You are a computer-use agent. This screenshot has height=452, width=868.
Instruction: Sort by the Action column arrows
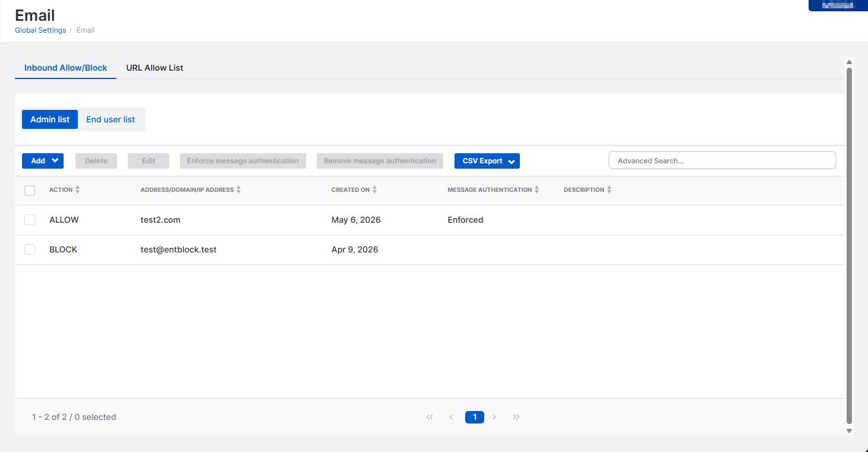pos(77,190)
